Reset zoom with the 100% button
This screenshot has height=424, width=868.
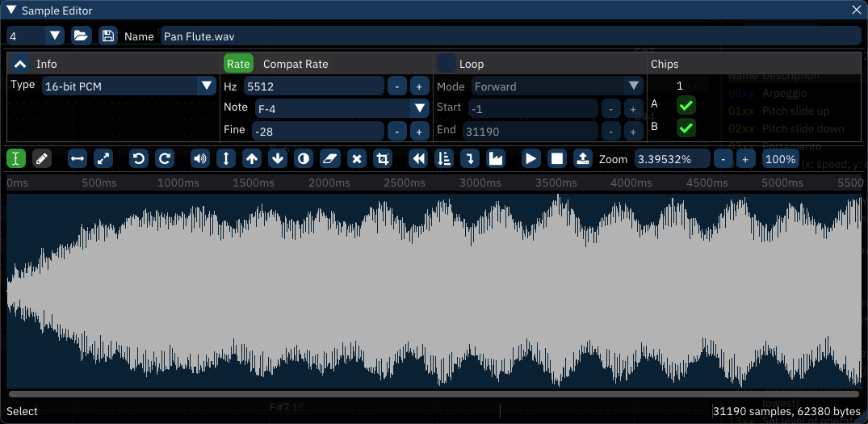tap(781, 159)
